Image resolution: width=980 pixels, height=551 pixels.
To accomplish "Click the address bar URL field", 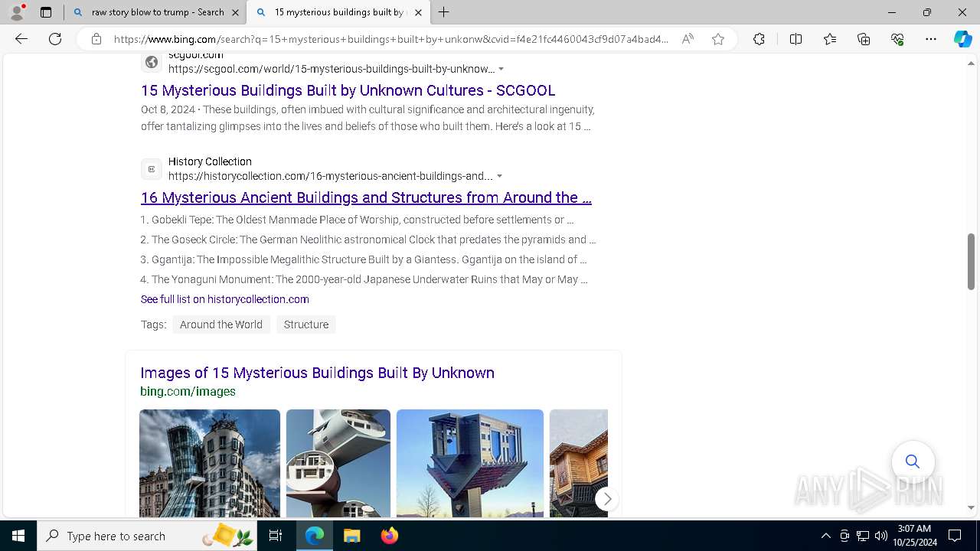I will click(x=390, y=39).
